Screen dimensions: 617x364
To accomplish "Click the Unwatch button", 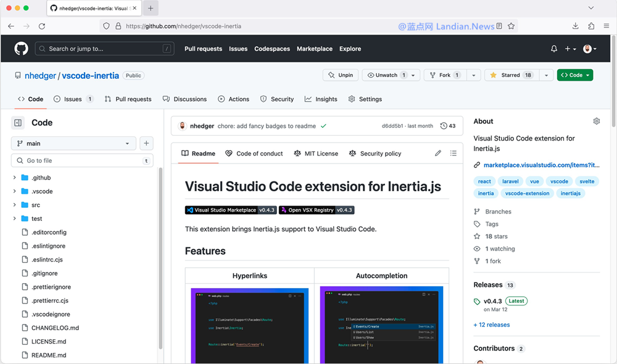I will tap(387, 75).
